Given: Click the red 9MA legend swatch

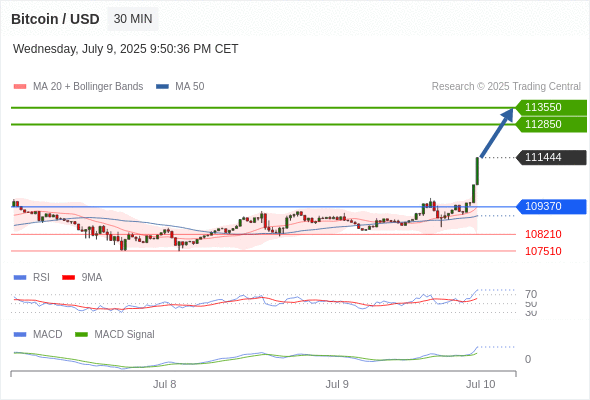Looking at the screenshot, I should pos(68,278).
